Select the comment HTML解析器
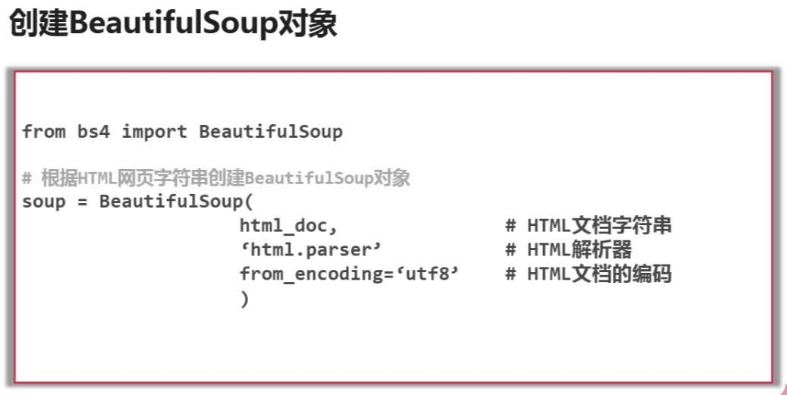The image size is (787, 395). pos(580,250)
